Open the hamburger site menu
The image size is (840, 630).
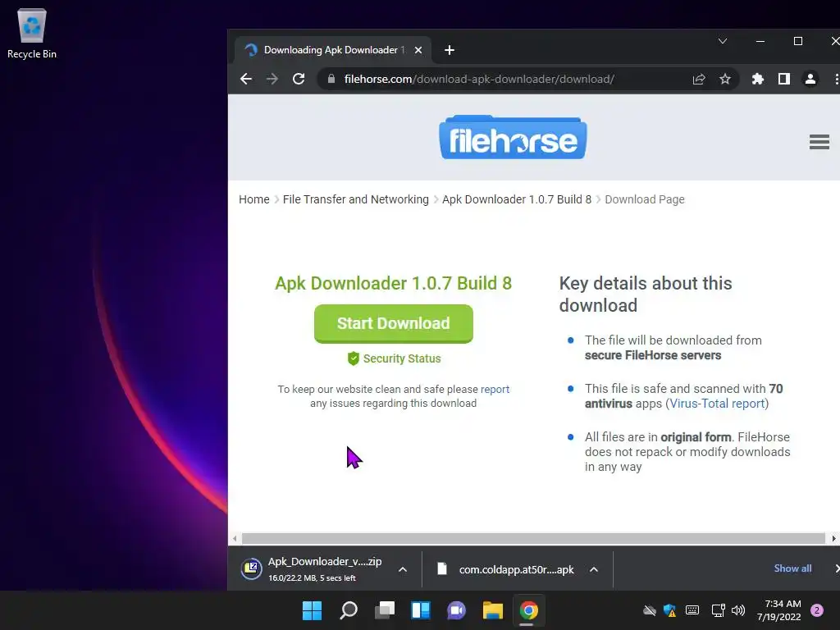point(819,142)
